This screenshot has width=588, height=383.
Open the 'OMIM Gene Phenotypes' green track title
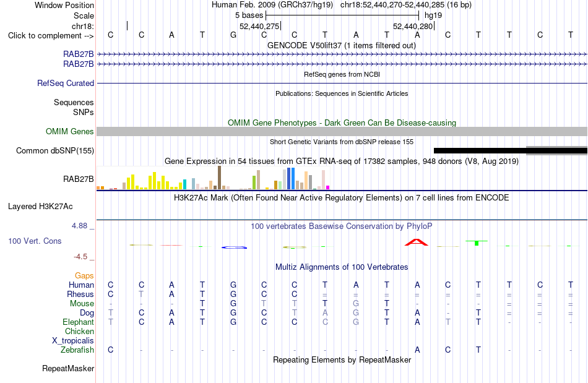342,123
